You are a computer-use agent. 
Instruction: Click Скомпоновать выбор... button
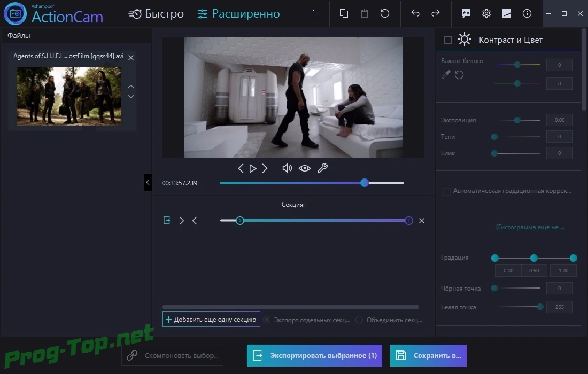[x=173, y=355]
